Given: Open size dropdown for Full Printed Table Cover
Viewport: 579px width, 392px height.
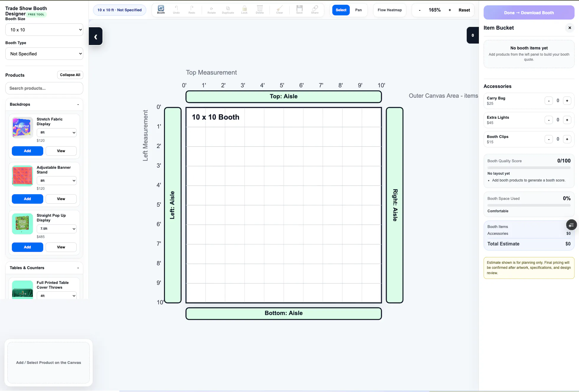Looking at the screenshot, I should coord(57,295).
